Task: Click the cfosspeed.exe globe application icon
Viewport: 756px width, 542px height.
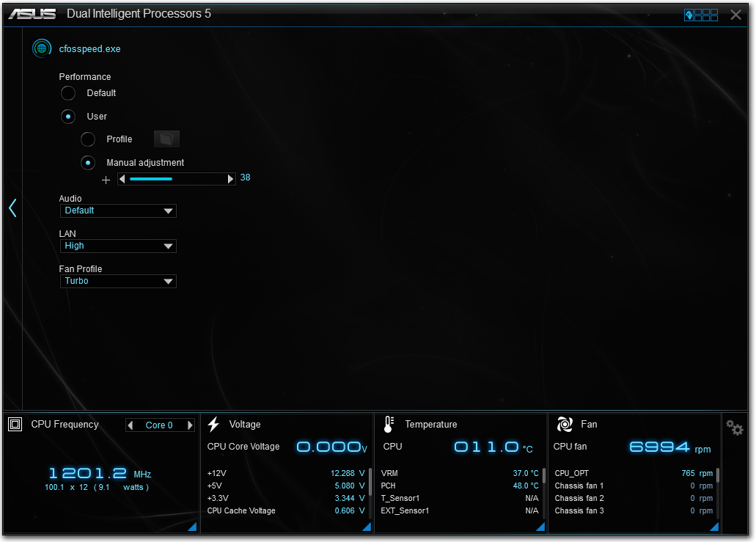Action: tap(42, 48)
